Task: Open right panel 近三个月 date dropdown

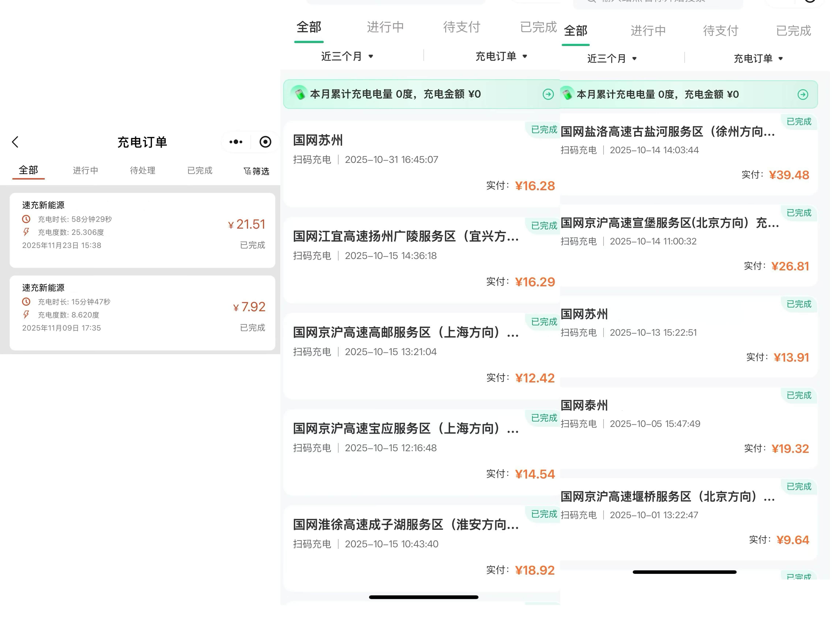Action: pyautogui.click(x=611, y=59)
